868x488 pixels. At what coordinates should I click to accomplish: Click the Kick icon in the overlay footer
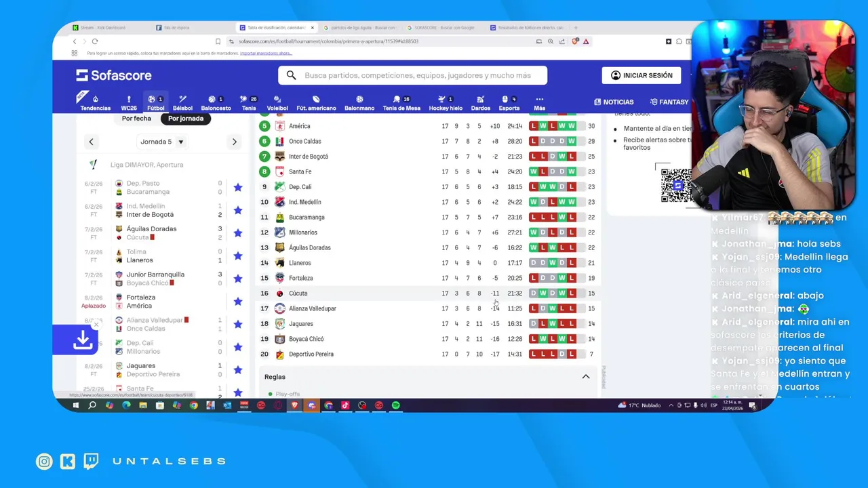[x=68, y=462]
